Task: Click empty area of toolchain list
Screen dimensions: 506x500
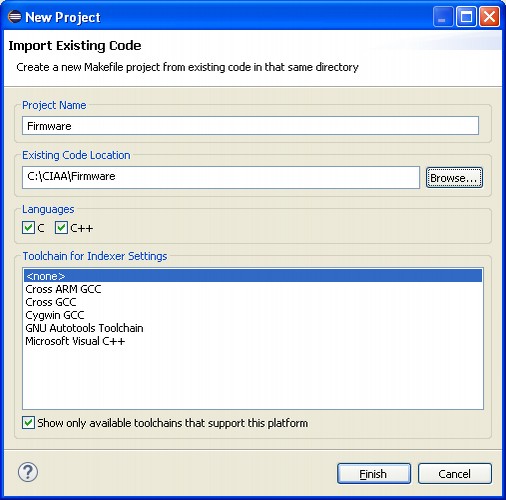Action: tap(253, 378)
